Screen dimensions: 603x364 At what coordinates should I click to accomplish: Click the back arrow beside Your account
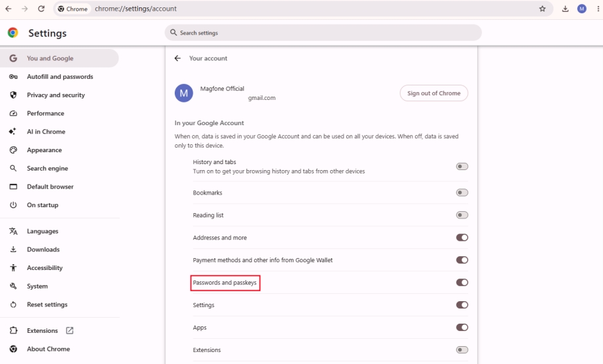tap(177, 58)
